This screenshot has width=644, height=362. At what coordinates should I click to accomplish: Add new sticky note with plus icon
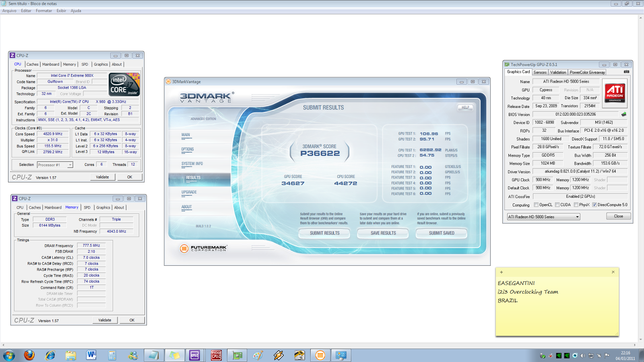501,272
